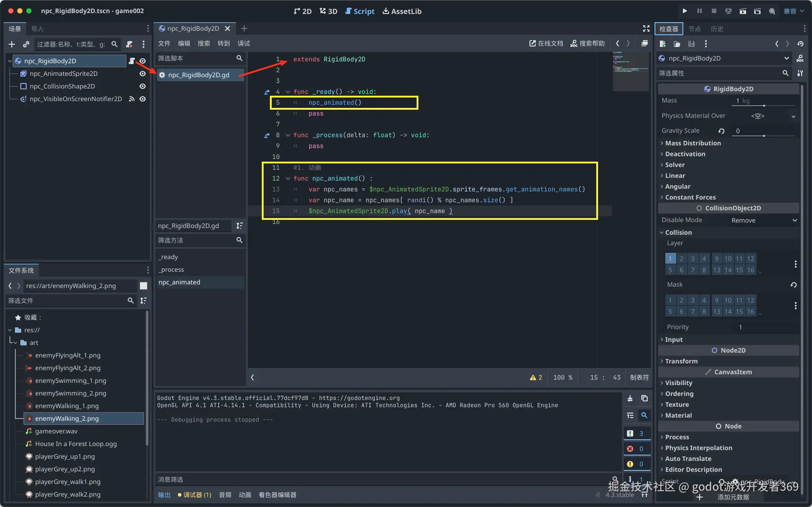
Task: Open signals icon of npc_VisibleOnScreenNotifier2D
Action: (132, 99)
